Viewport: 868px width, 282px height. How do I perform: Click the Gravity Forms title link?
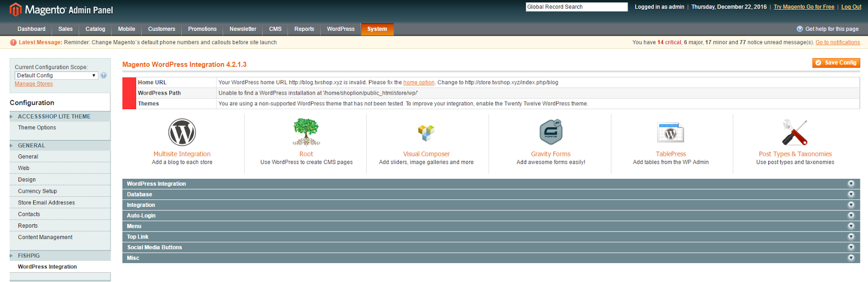pos(551,154)
